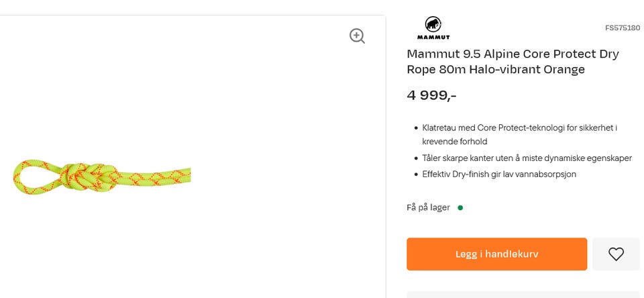Click the straight tail of the rope
Screen dimensions: 644x298
[161, 176]
